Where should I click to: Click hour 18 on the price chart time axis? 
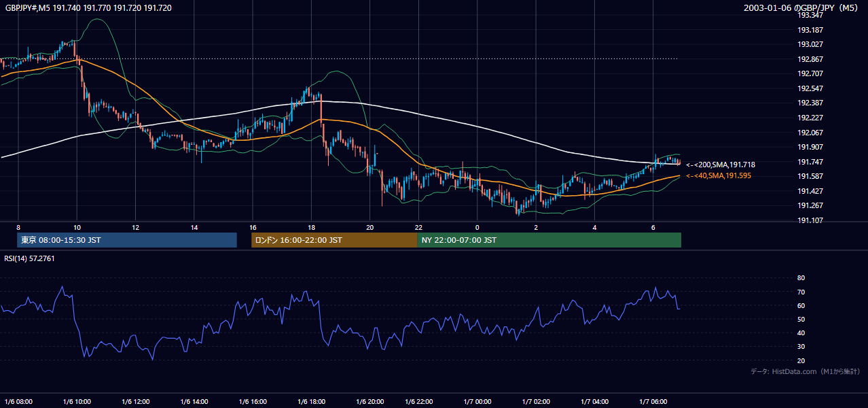[311, 227]
